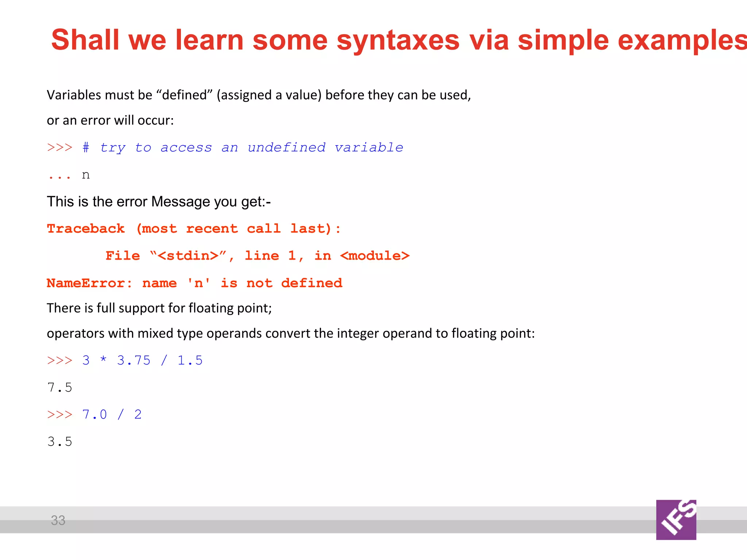Click the line 'or an error will occur:'
The image size is (747, 560).
click(110, 120)
